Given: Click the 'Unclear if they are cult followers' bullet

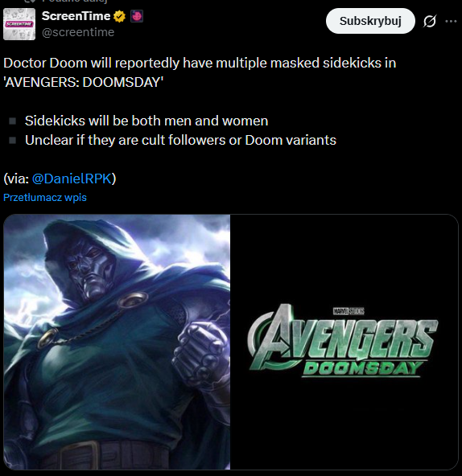Looking at the screenshot, I should click(180, 140).
